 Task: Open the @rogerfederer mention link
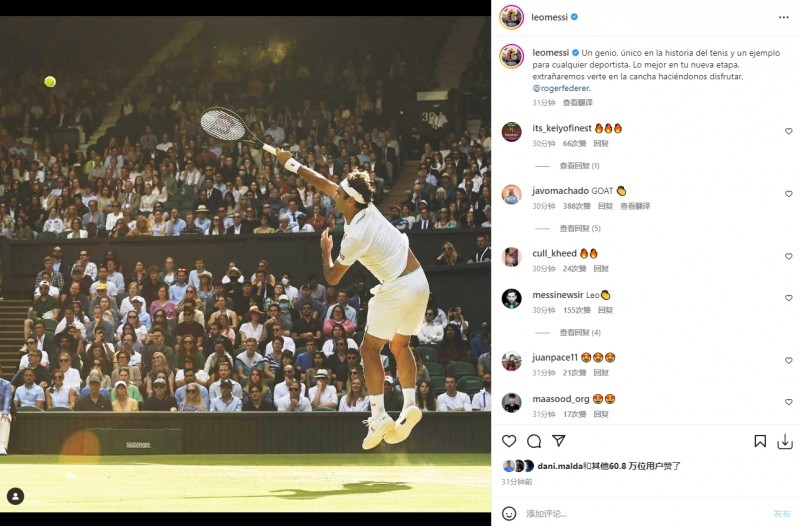[x=561, y=89]
